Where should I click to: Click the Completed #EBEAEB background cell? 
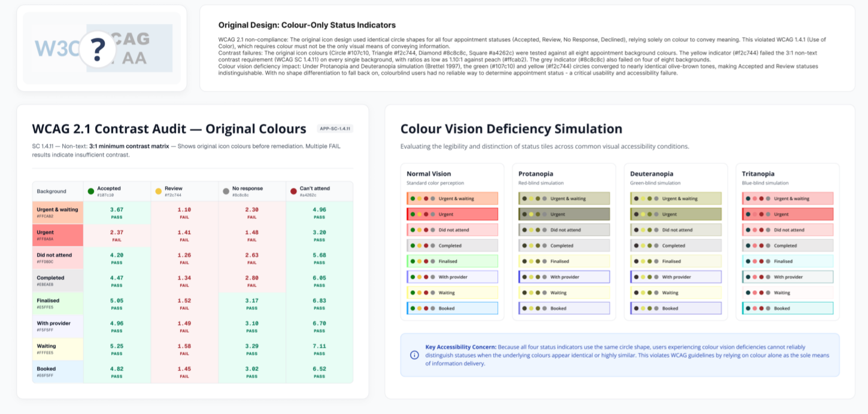tap(57, 281)
